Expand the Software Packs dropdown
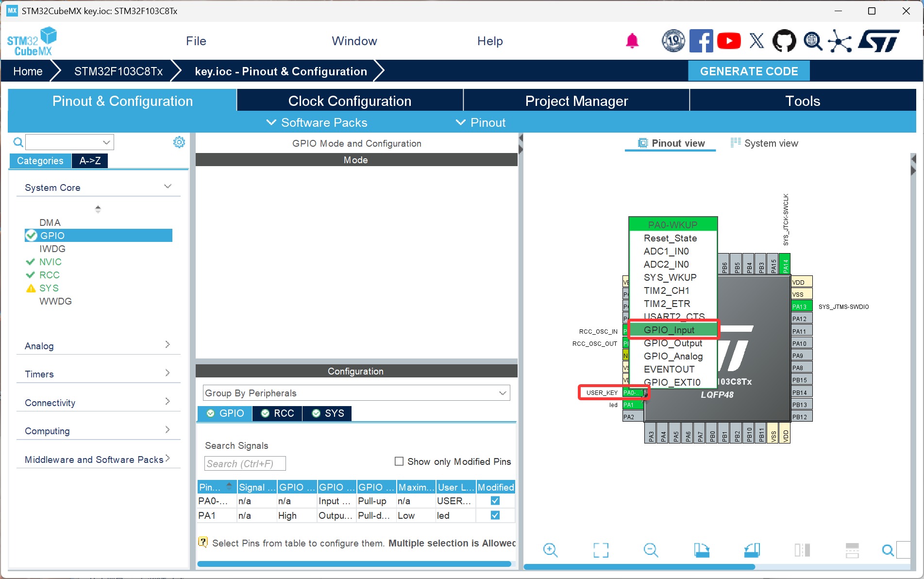 317,122
